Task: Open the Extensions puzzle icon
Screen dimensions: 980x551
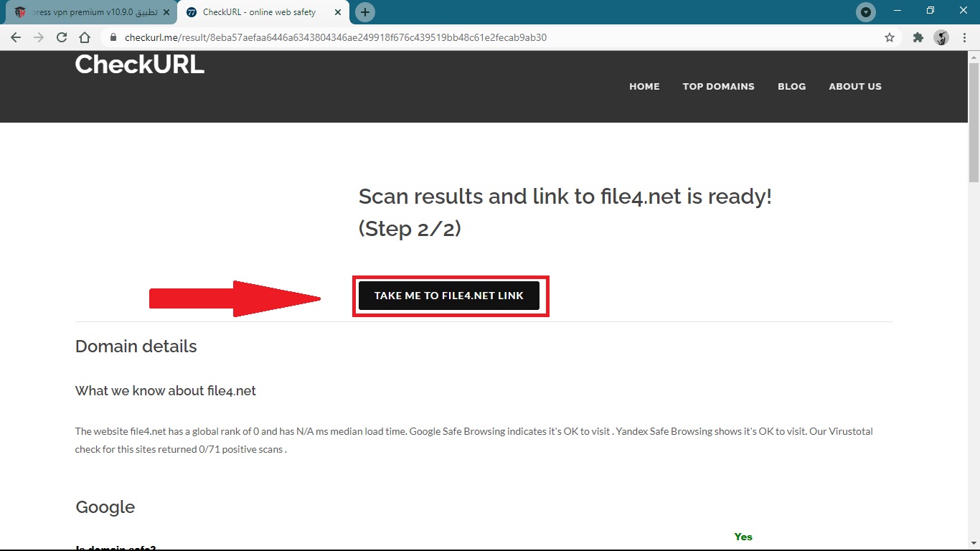Action: coord(918,37)
